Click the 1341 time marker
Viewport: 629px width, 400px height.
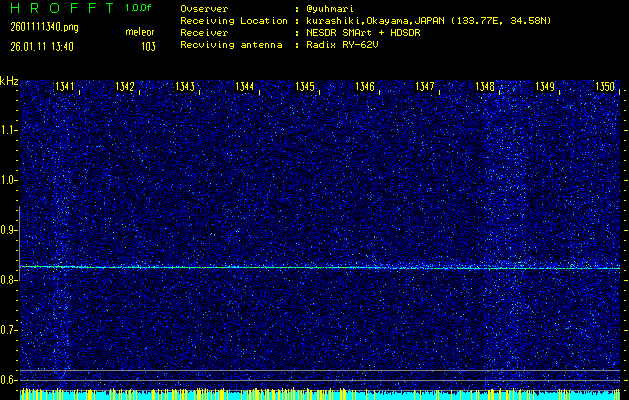coord(65,88)
